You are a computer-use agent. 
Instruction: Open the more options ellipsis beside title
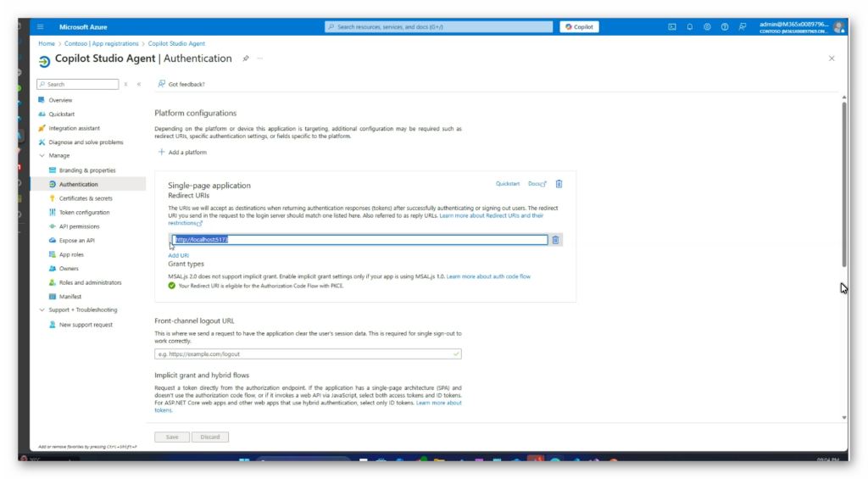(x=259, y=58)
